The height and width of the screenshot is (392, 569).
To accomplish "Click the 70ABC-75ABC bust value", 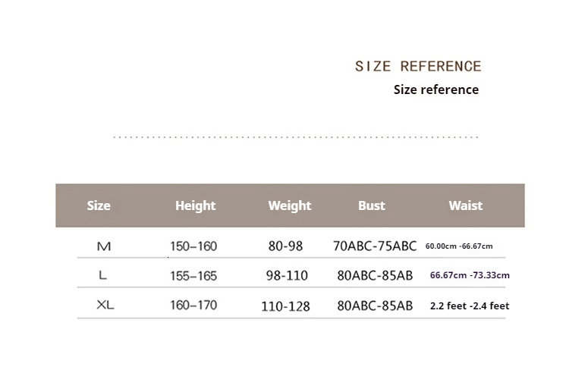I will [375, 246].
